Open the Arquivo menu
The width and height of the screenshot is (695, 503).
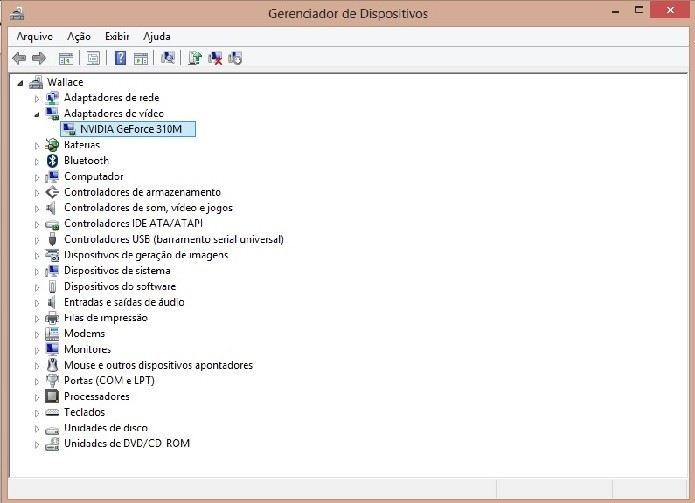point(35,36)
